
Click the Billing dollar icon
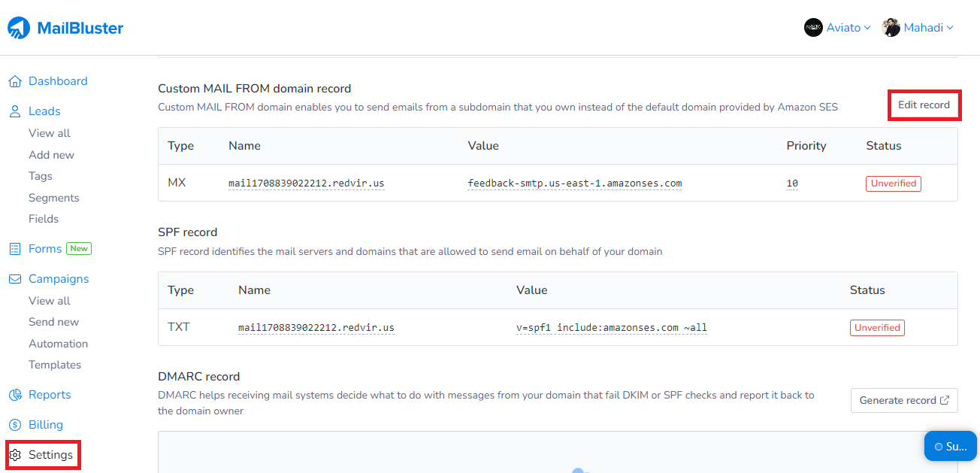[14, 424]
